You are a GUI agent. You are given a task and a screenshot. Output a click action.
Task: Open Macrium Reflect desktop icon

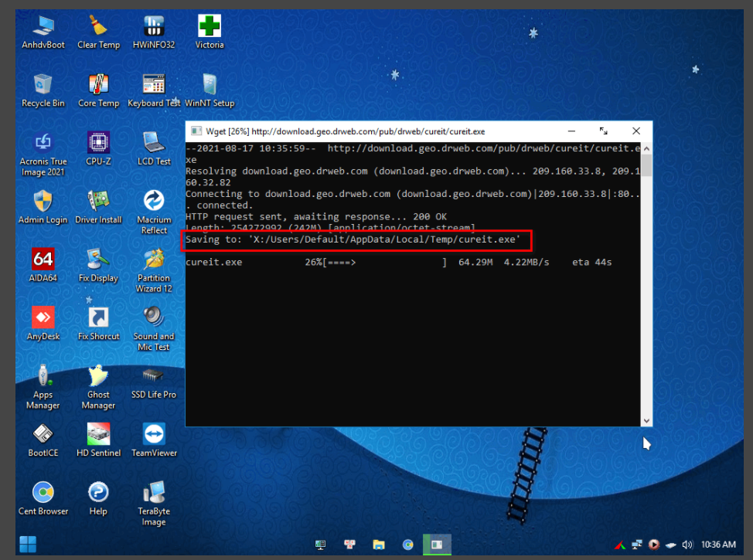click(x=154, y=212)
